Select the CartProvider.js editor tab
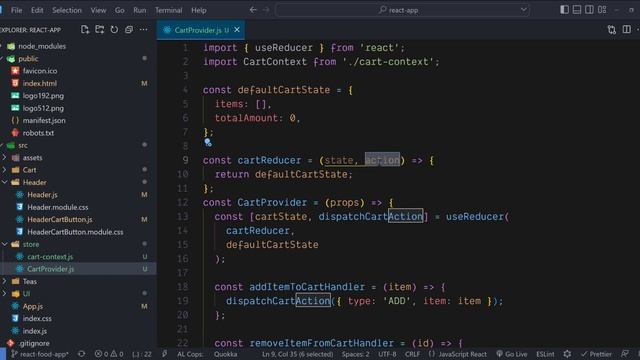The height and width of the screenshot is (360, 640). pos(201,30)
